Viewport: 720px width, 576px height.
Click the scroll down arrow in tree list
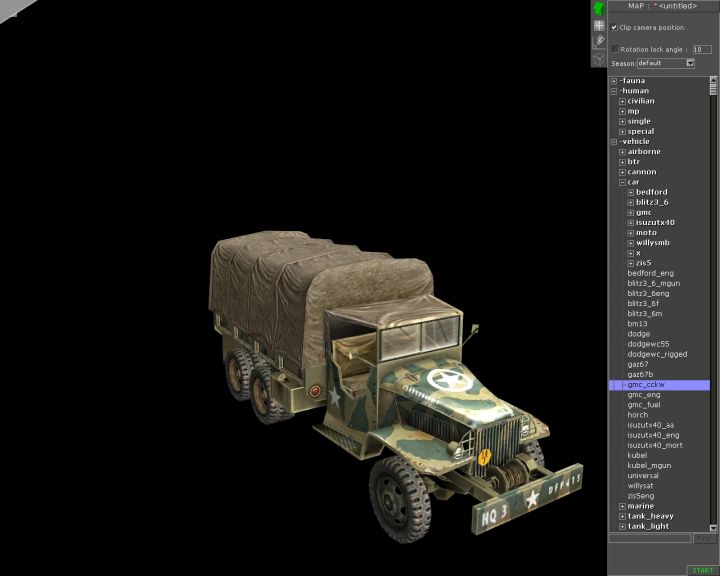(x=714, y=526)
